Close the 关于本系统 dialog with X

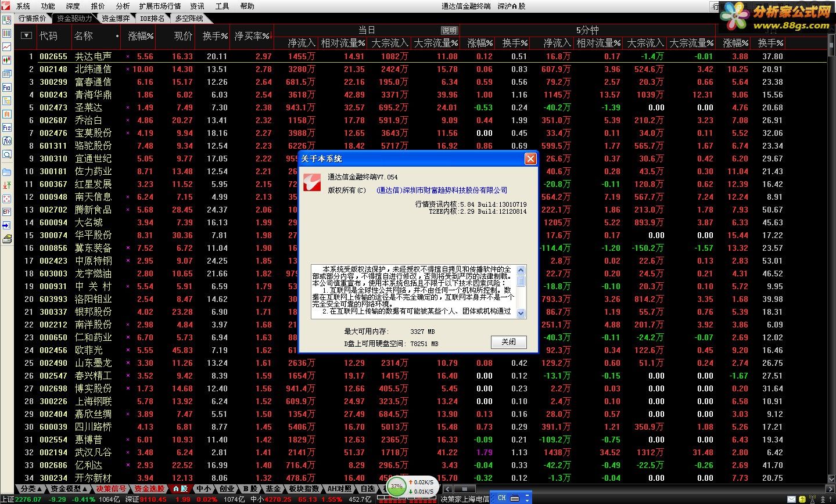point(530,159)
